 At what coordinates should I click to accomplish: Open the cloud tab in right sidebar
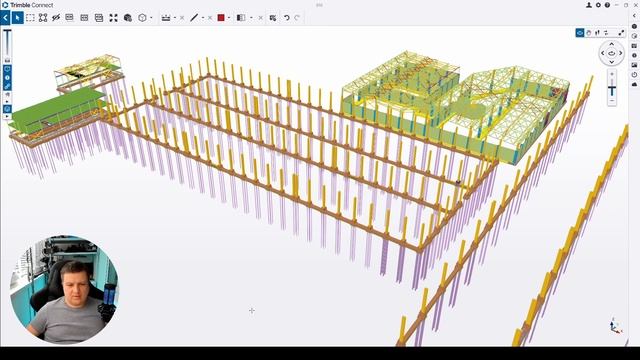pos(634,84)
